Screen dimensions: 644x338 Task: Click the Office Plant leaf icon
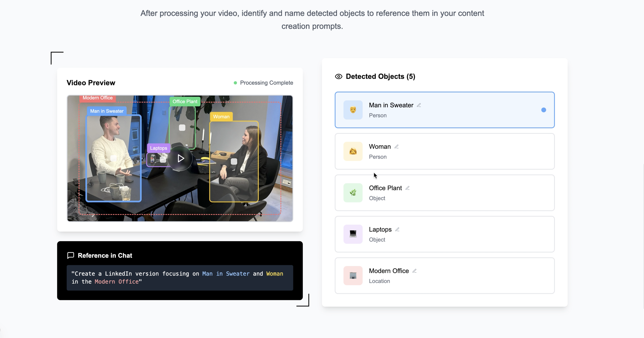pyautogui.click(x=353, y=193)
